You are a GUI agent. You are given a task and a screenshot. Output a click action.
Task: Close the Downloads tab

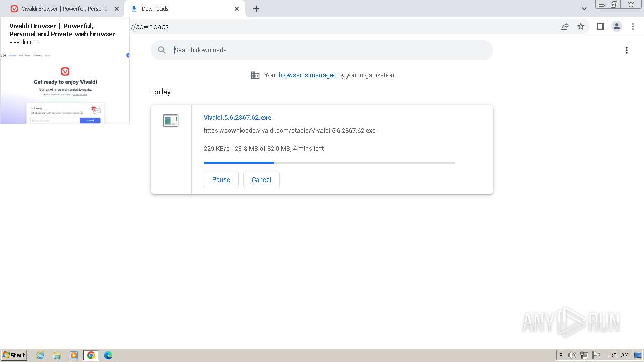pyautogui.click(x=237, y=9)
